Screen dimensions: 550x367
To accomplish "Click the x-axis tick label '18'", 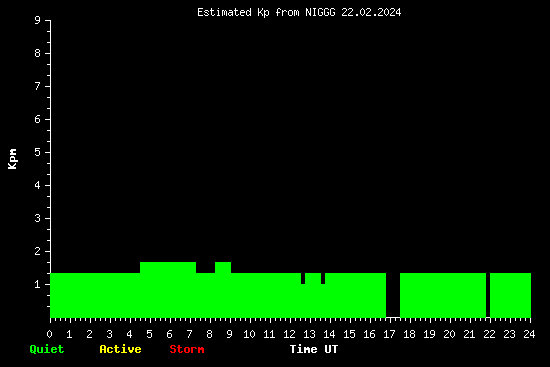I will [x=409, y=334].
